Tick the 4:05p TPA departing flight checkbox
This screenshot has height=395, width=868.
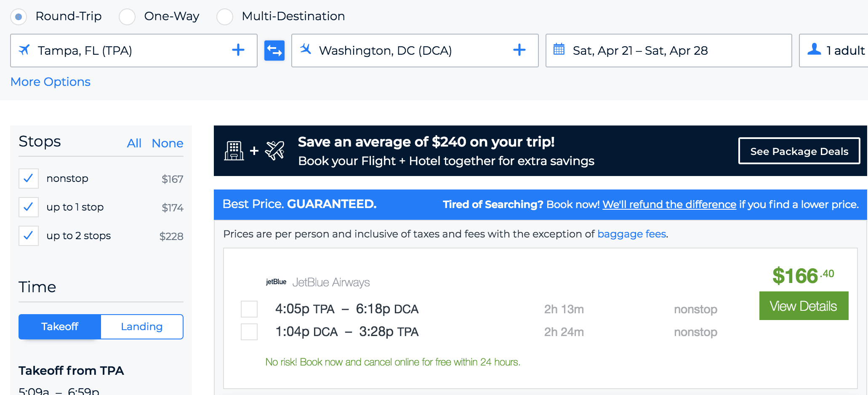click(249, 309)
